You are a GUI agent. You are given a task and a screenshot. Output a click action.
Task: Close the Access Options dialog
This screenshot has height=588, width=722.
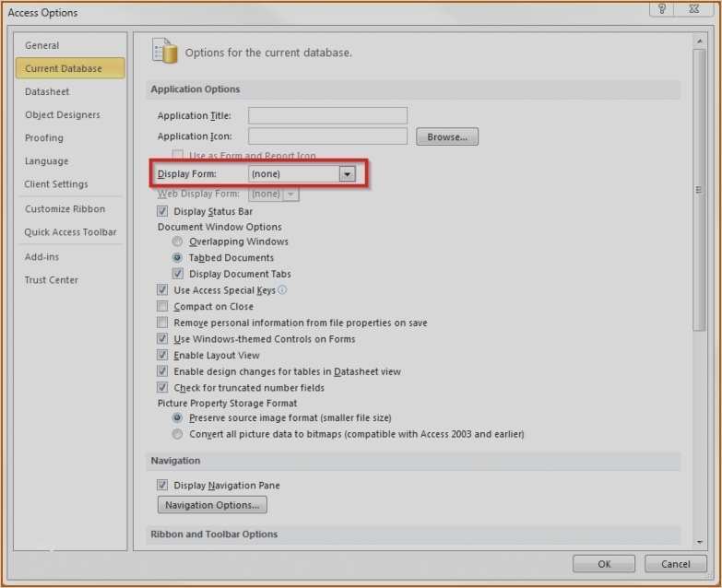tap(694, 8)
